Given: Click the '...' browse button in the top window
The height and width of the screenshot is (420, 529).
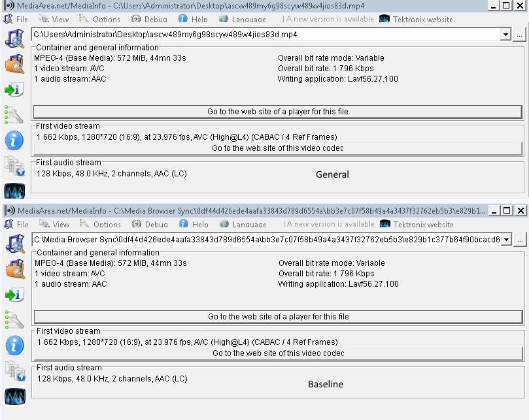Looking at the screenshot, I should [519, 35].
